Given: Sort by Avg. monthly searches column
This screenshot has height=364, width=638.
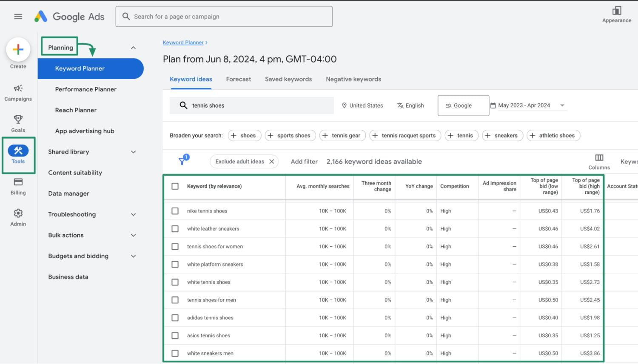Looking at the screenshot, I should click(323, 186).
